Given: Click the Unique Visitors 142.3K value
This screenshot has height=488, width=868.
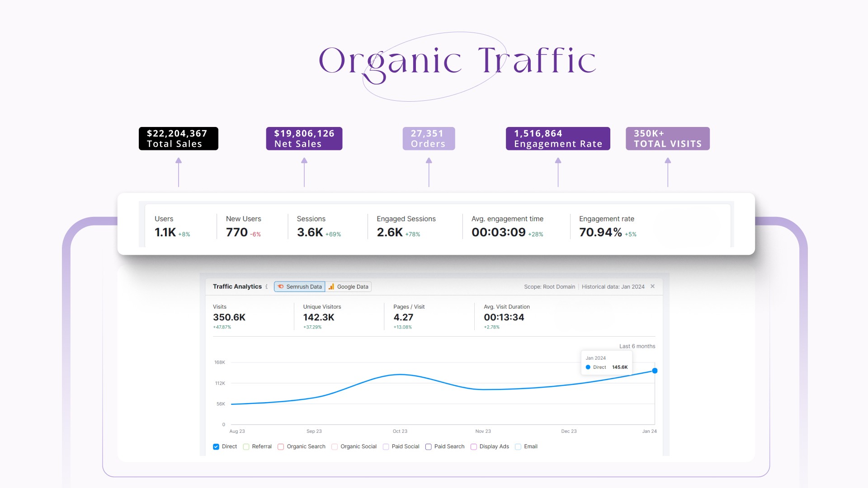Looking at the screenshot, I should point(319,317).
